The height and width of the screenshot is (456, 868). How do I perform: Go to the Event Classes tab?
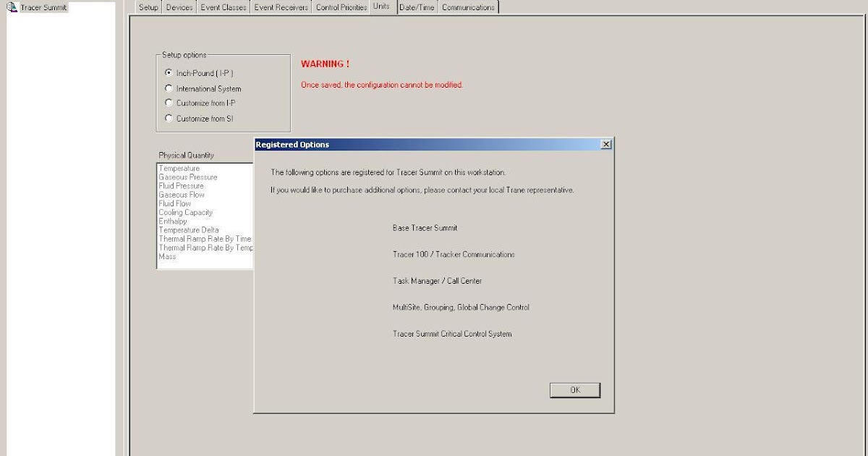pos(224,7)
